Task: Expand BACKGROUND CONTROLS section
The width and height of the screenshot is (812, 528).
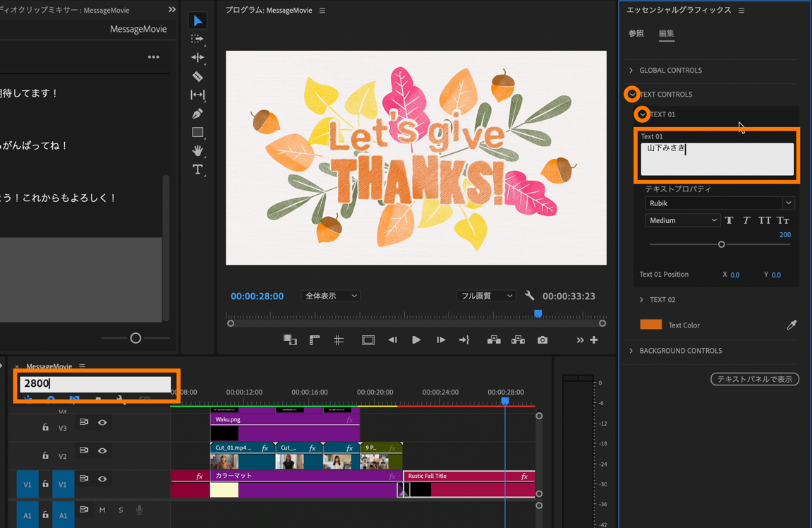Action: coord(631,351)
